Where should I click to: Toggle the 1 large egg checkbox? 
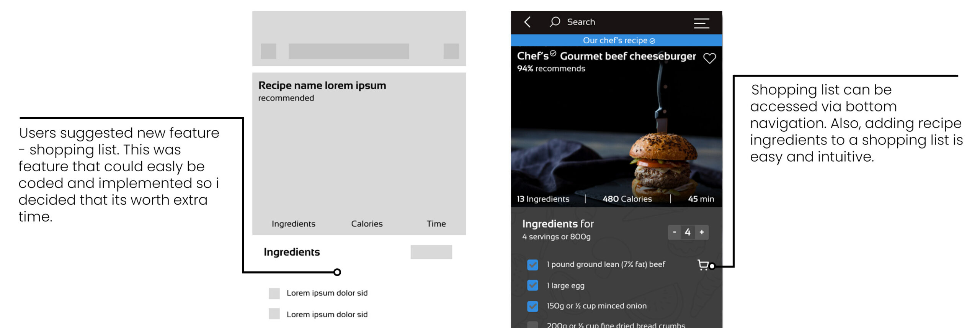[532, 285]
